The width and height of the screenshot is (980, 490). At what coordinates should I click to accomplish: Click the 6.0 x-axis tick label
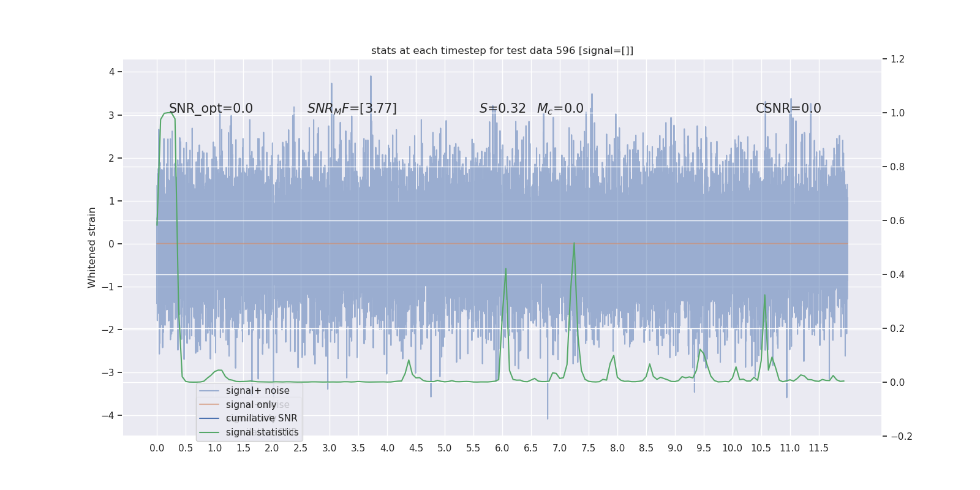[x=502, y=448]
